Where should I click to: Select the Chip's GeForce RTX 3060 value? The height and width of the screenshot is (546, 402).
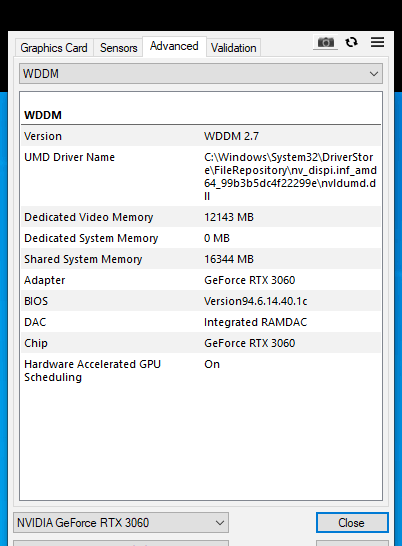coord(249,343)
